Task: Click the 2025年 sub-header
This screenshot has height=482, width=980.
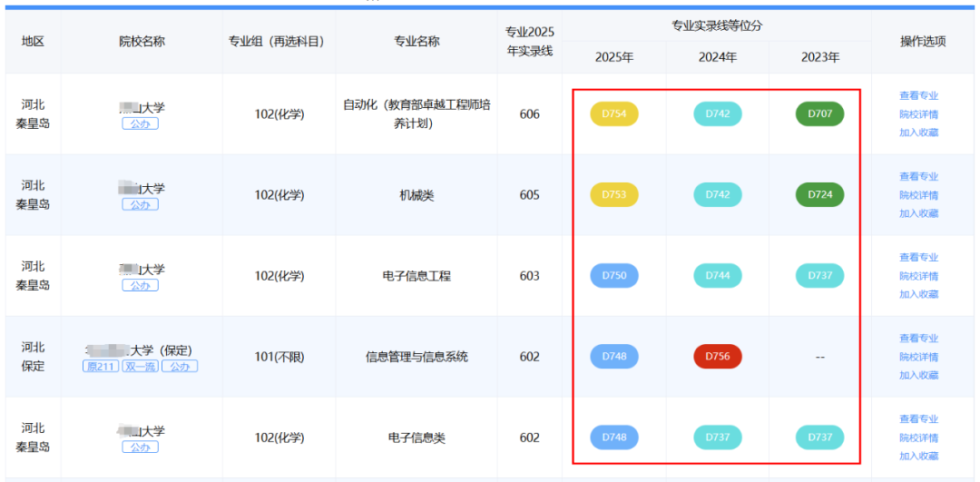Action: (x=614, y=57)
